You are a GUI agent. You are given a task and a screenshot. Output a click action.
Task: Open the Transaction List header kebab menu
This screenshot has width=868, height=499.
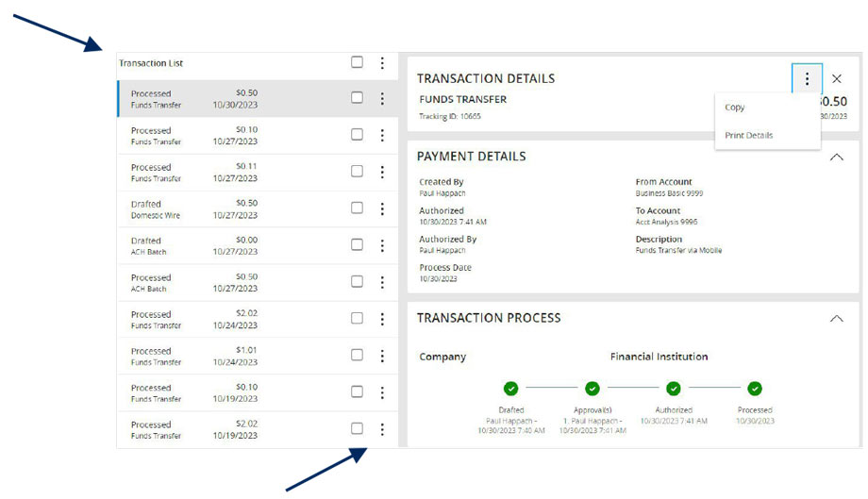[382, 63]
